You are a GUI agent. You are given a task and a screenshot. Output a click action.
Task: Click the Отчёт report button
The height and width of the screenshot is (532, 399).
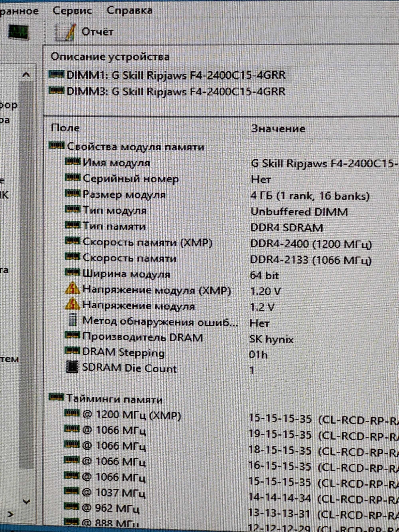pyautogui.click(x=84, y=32)
